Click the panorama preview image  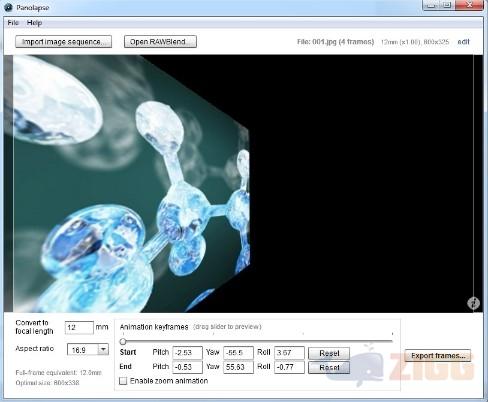243,184
